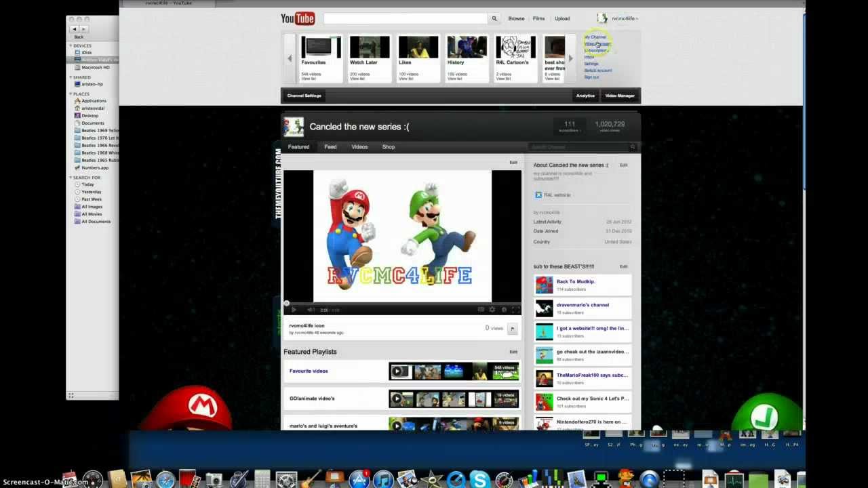This screenshot has height=488, width=868.
Task: Click Edit above the featured video
Action: (513, 163)
